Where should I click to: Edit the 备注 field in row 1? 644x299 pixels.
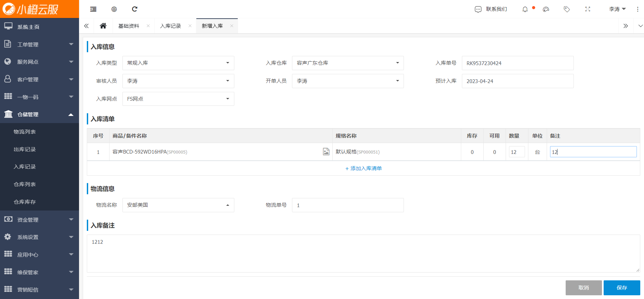click(593, 152)
